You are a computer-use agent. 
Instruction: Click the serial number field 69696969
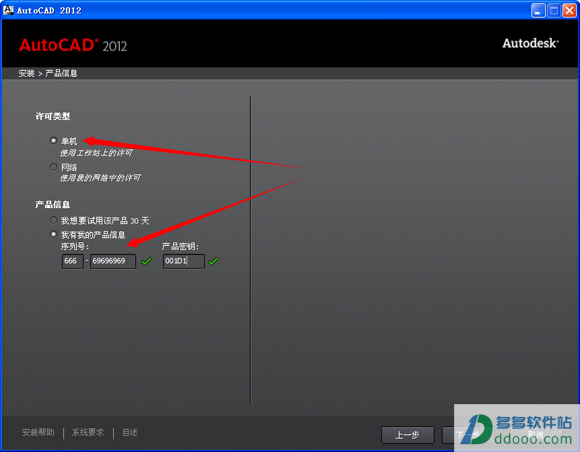point(113,261)
